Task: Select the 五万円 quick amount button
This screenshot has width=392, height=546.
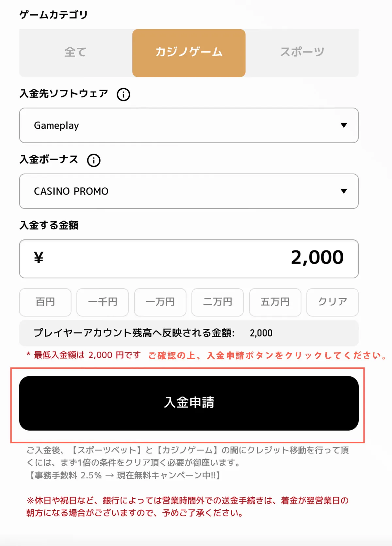Action: (275, 302)
